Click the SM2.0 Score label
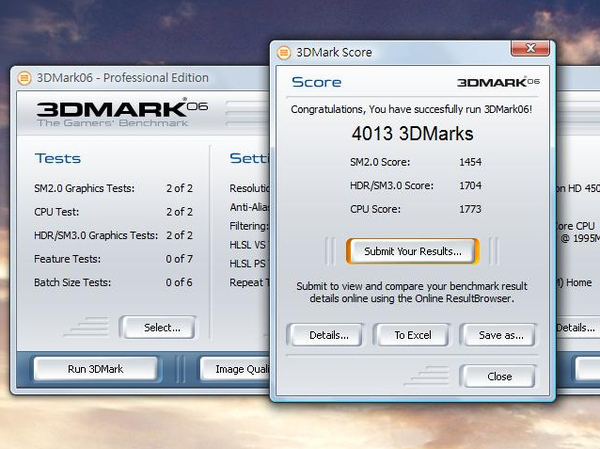Screen dimensions: 600x449 tap(380, 162)
